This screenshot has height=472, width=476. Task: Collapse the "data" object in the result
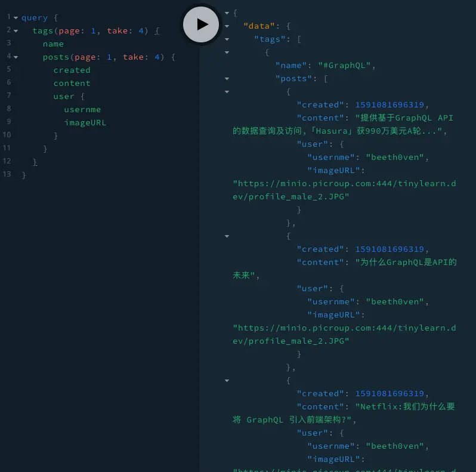click(227, 26)
